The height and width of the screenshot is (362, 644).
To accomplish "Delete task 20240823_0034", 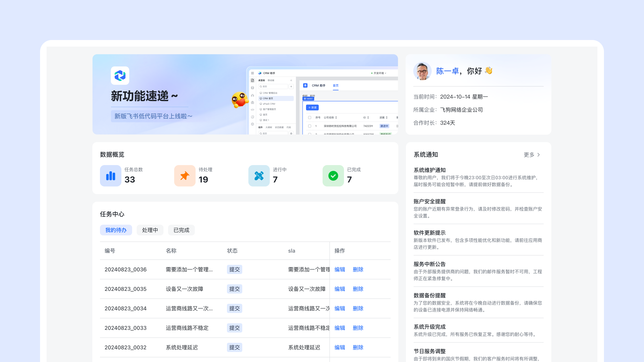I will click(358, 309).
